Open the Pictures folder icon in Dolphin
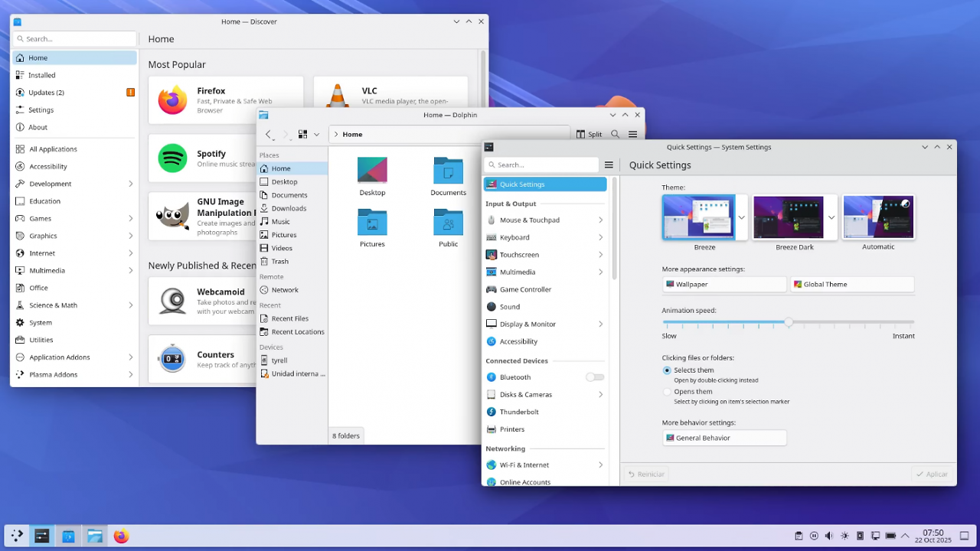This screenshot has height=551, width=980. click(x=372, y=222)
